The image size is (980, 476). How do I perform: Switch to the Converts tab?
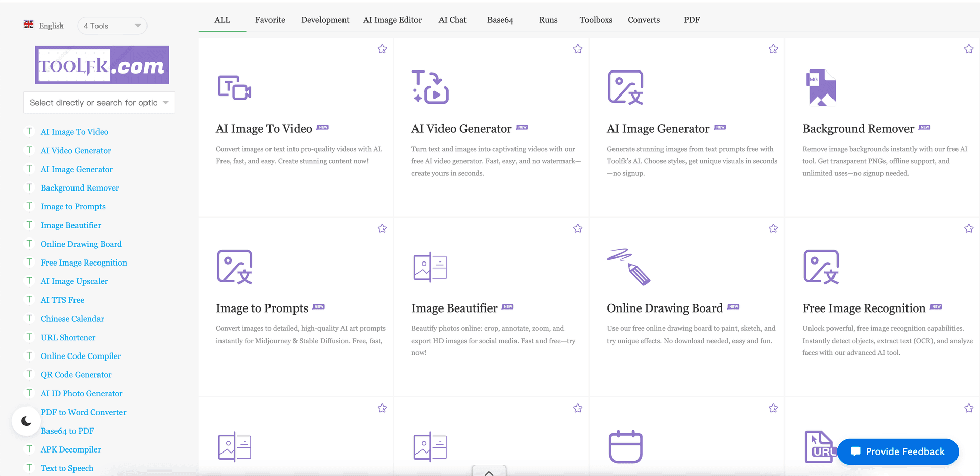644,20
